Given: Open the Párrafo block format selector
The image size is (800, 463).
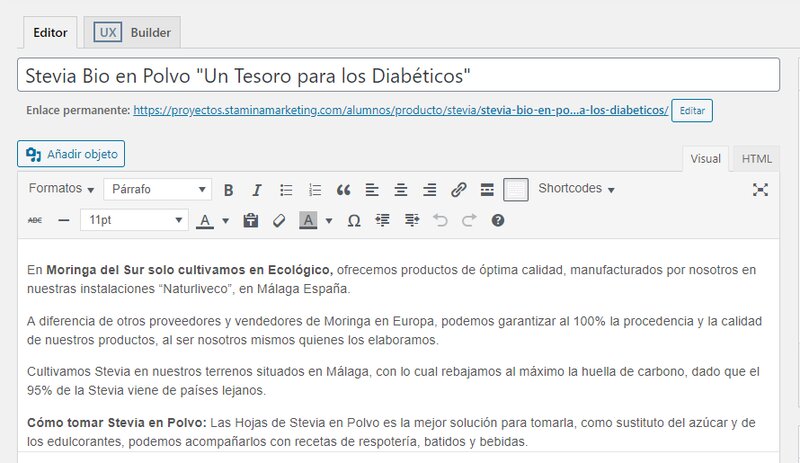Looking at the screenshot, I should (158, 189).
